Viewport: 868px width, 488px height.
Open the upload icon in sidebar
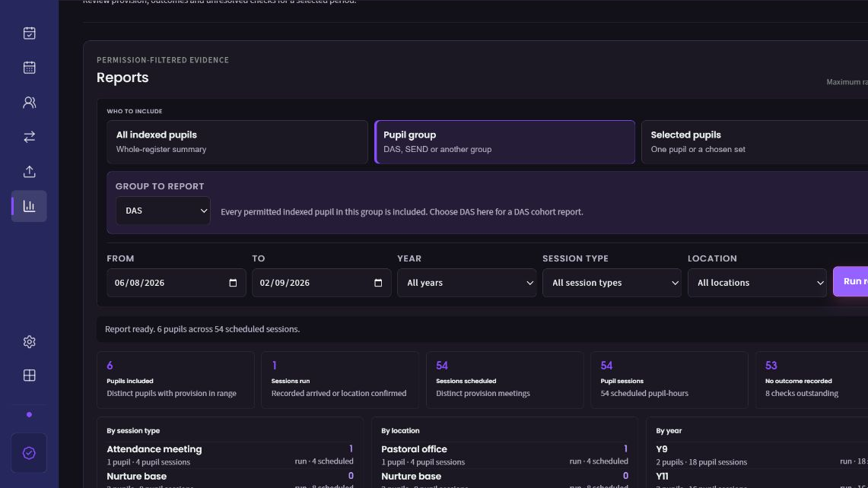30,172
